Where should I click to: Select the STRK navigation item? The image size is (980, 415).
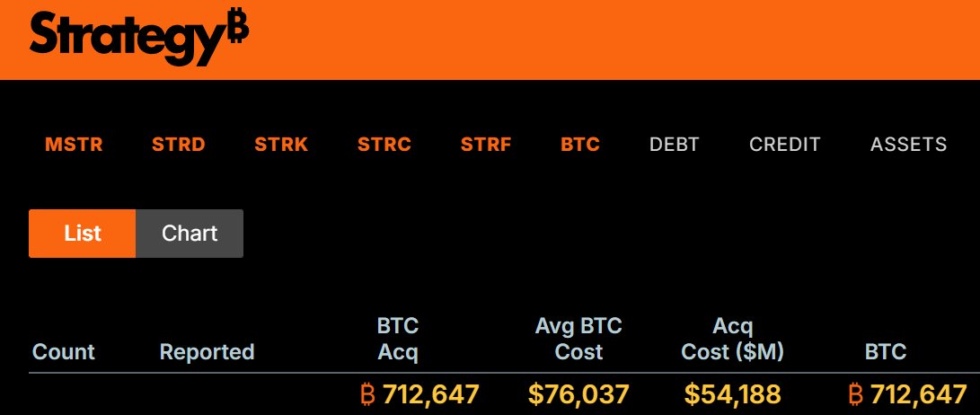click(x=281, y=145)
